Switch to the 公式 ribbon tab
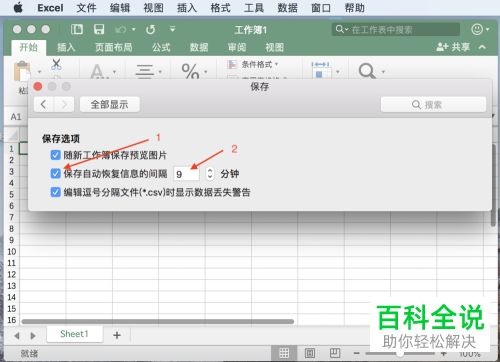The width and height of the screenshot is (500, 362). coord(161,47)
